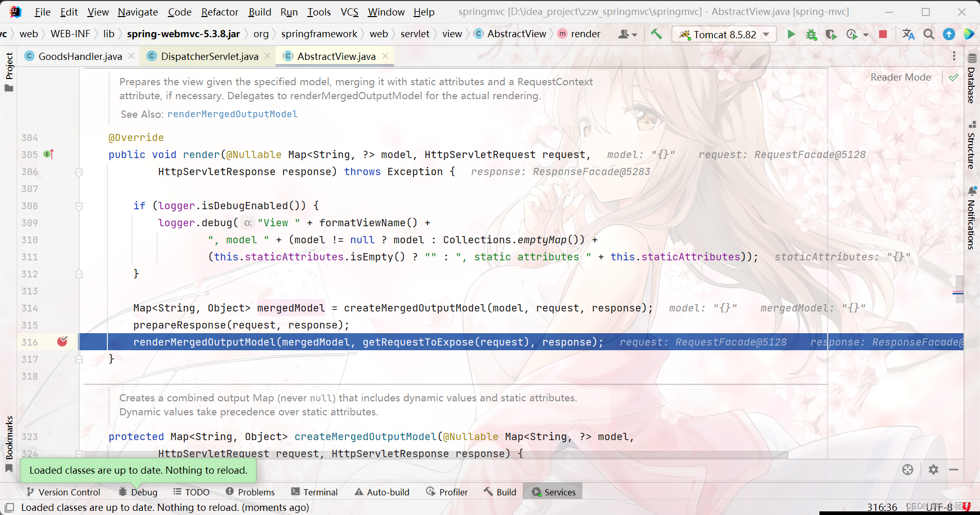Screen dimensions: 980x515
Task: Run Tomcat with the green play icon
Action: (791, 34)
